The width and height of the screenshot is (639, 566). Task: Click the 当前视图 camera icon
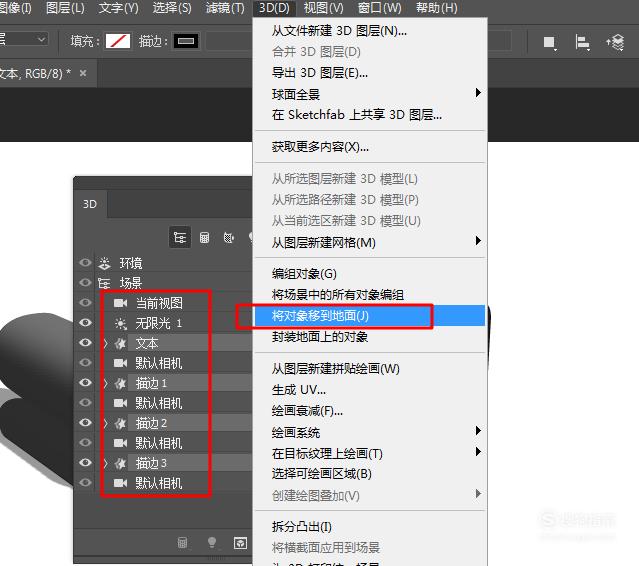click(x=120, y=303)
